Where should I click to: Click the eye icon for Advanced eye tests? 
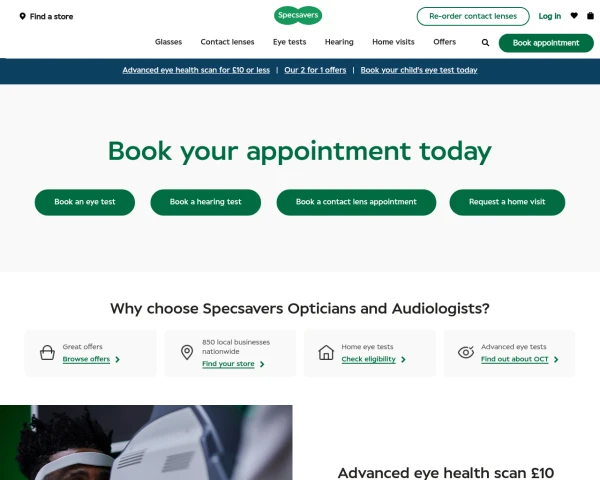click(x=466, y=352)
